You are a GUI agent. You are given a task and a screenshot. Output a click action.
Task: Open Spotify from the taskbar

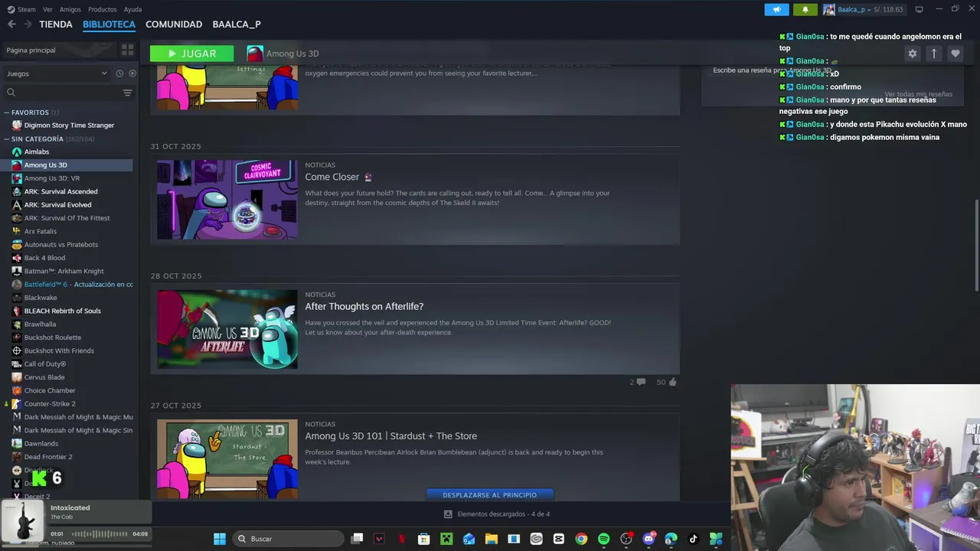point(603,539)
